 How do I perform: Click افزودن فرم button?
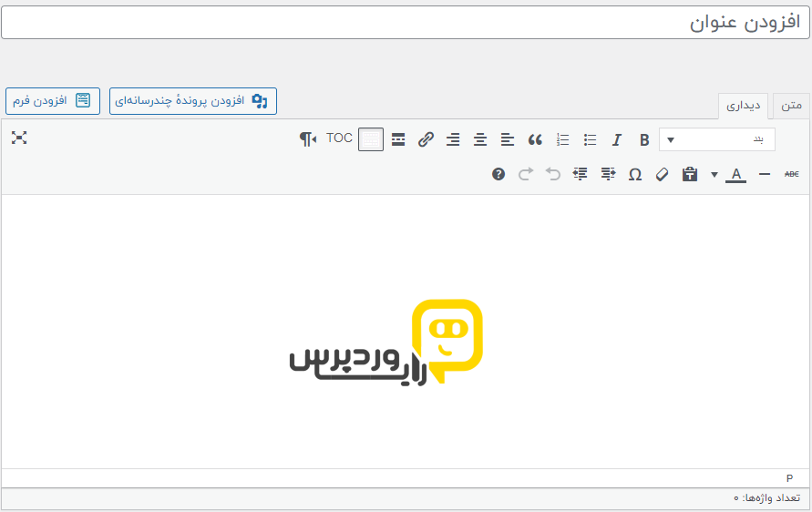tap(53, 101)
